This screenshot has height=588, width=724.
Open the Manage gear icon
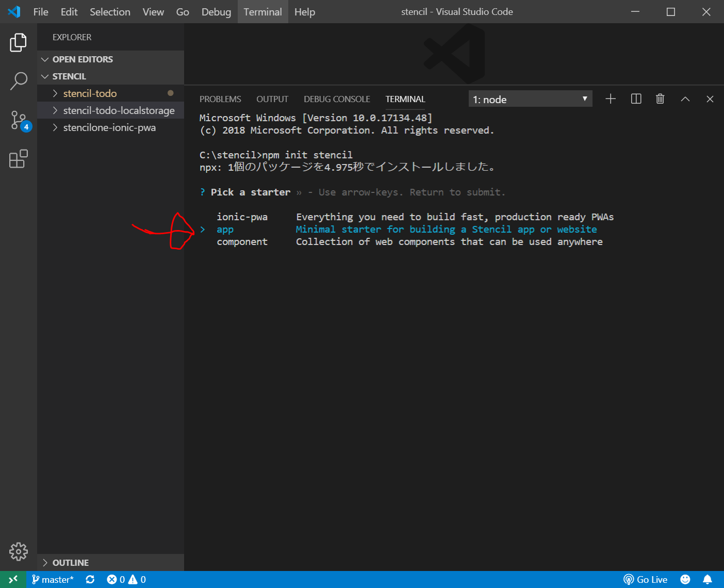[19, 551]
